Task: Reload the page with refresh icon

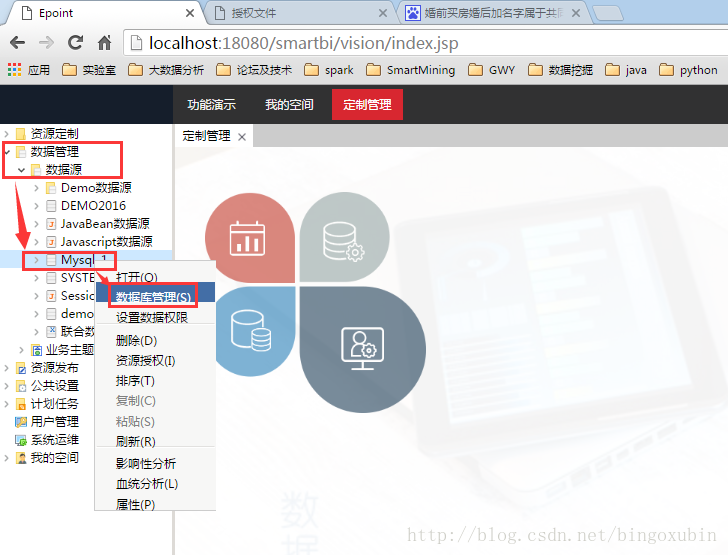Action: tap(75, 43)
